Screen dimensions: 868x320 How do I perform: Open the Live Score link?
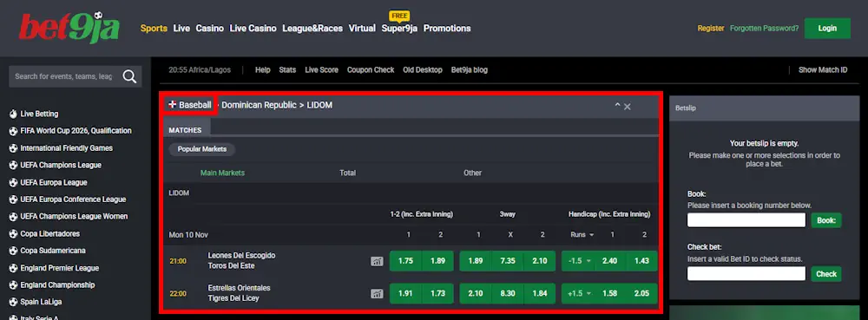322,70
